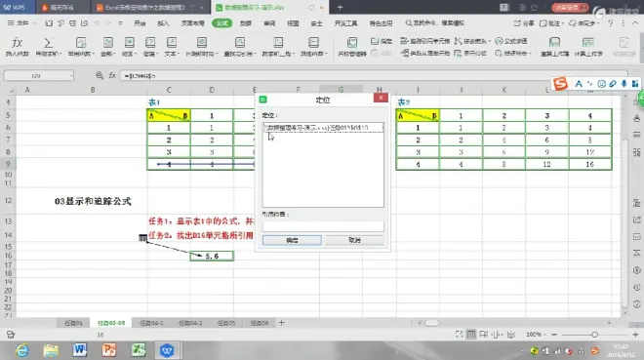Click the emoji smiley on Sogou toolbar
This screenshot has width=644, height=360.
tap(601, 84)
